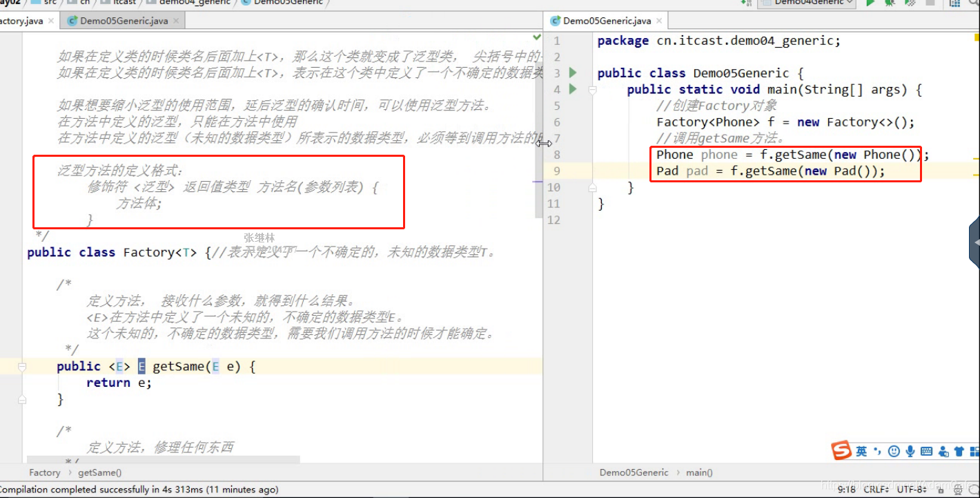Click the side panel collapse handle at right edge
Image resolution: width=980 pixels, height=498 pixels.
click(x=974, y=242)
